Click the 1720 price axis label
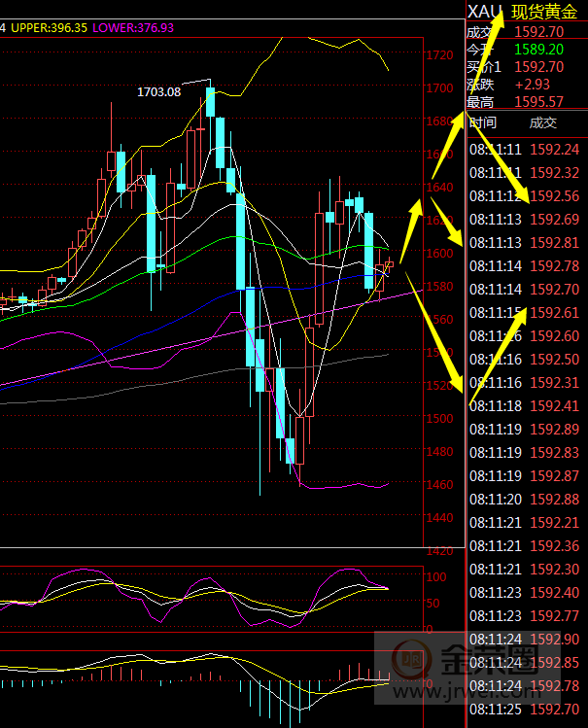Image resolution: width=588 pixels, height=728 pixels. [439, 54]
